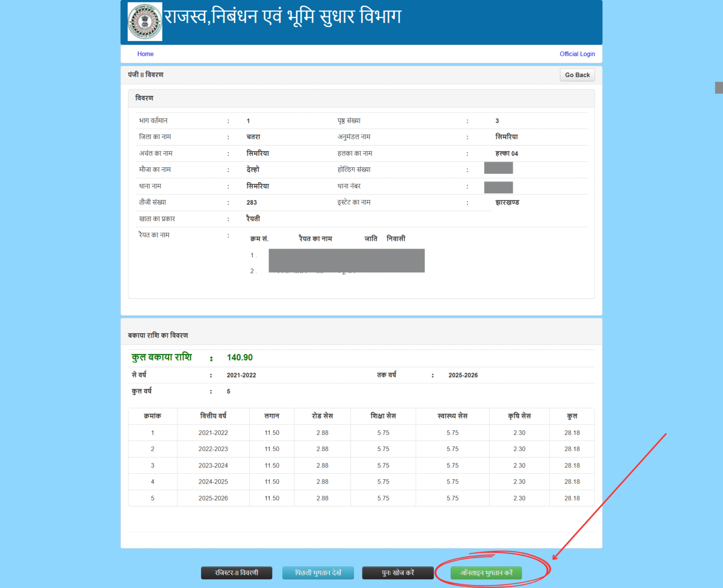Click the मौजा का नाम value देल्हो
Screen dimensions: 723x588
pyautogui.click(x=253, y=169)
